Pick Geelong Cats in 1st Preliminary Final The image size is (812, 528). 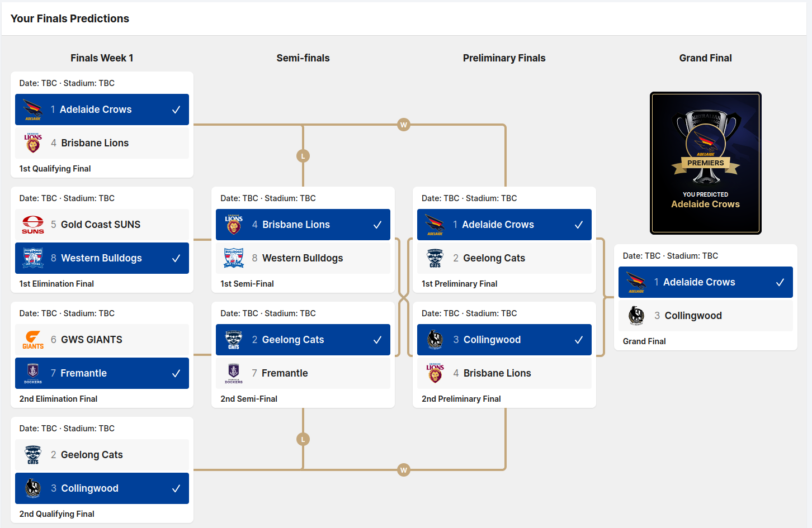[x=504, y=258]
